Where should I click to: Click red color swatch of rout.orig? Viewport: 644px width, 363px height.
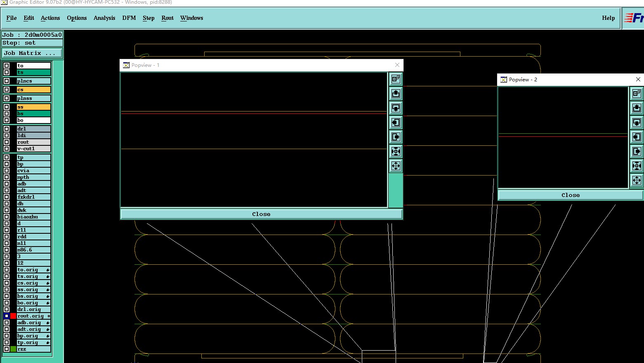[13, 316]
